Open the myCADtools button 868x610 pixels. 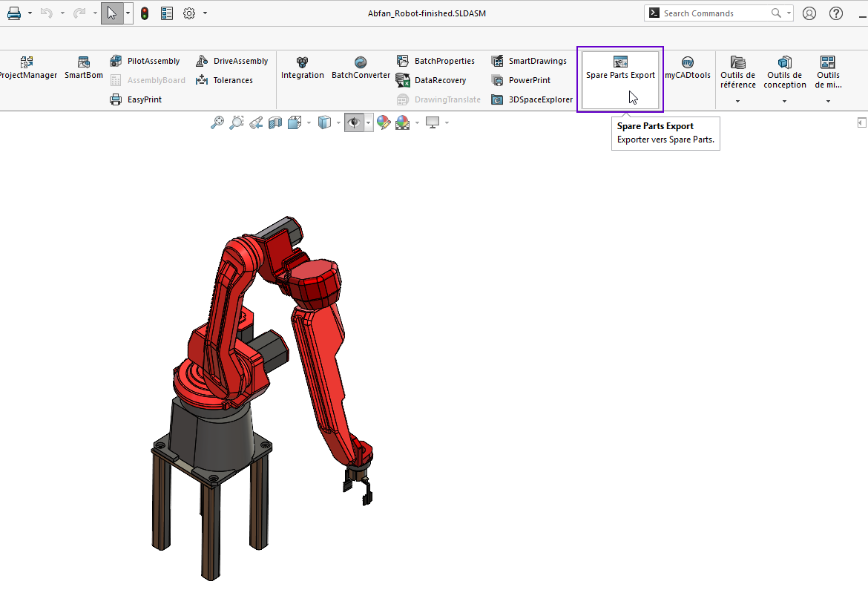687,68
